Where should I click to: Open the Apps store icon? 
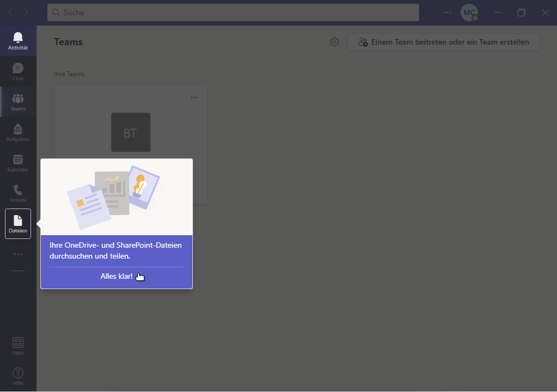18,346
